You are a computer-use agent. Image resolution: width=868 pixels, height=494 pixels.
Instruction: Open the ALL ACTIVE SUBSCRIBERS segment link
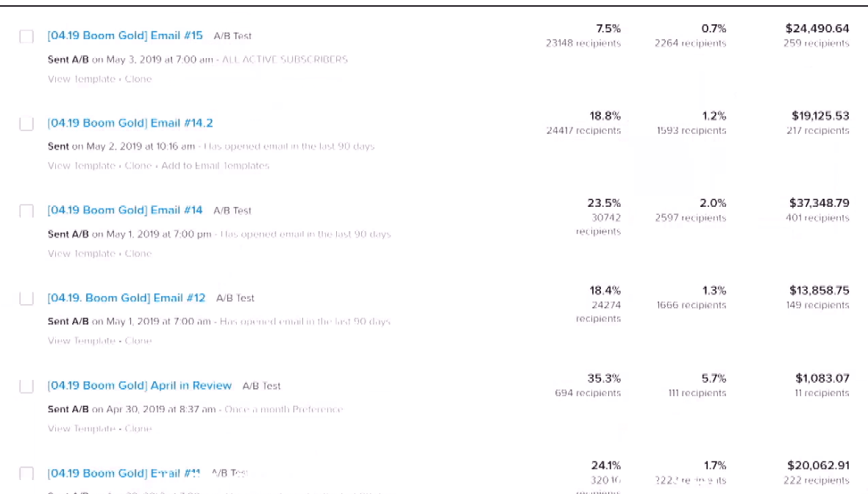285,59
